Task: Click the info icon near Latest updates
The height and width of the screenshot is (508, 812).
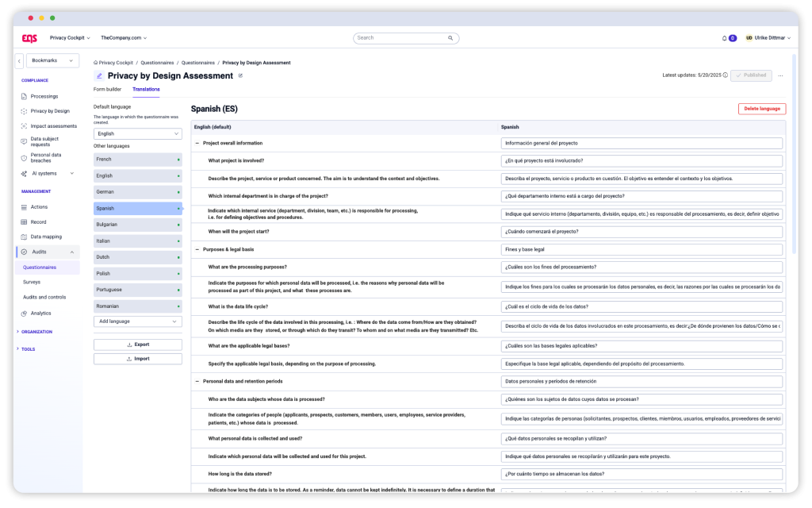Action: point(725,75)
